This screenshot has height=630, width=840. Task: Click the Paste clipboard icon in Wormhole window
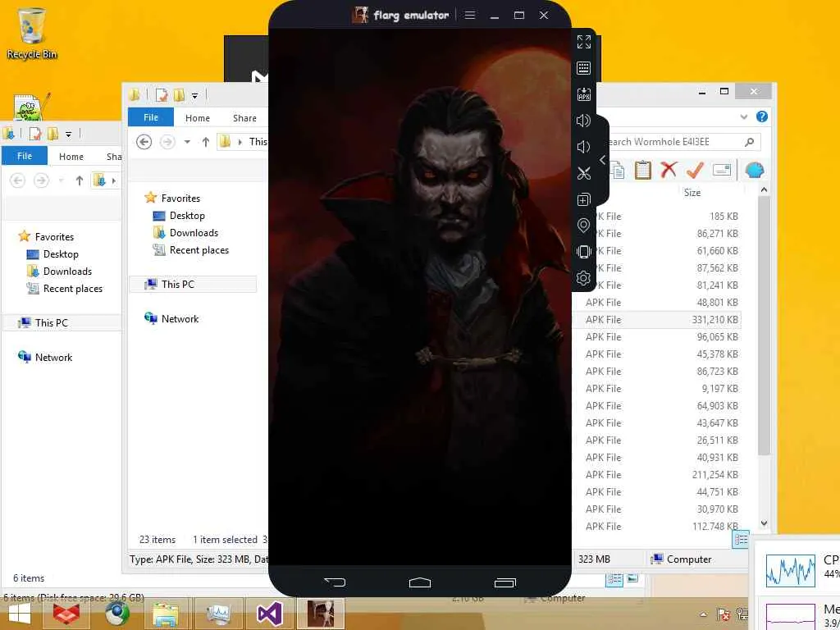pyautogui.click(x=643, y=170)
